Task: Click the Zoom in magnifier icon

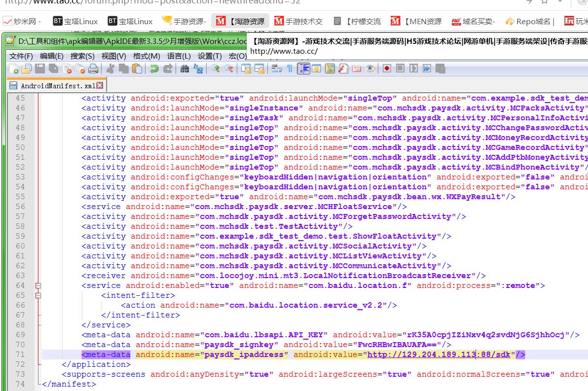Action: [216, 69]
